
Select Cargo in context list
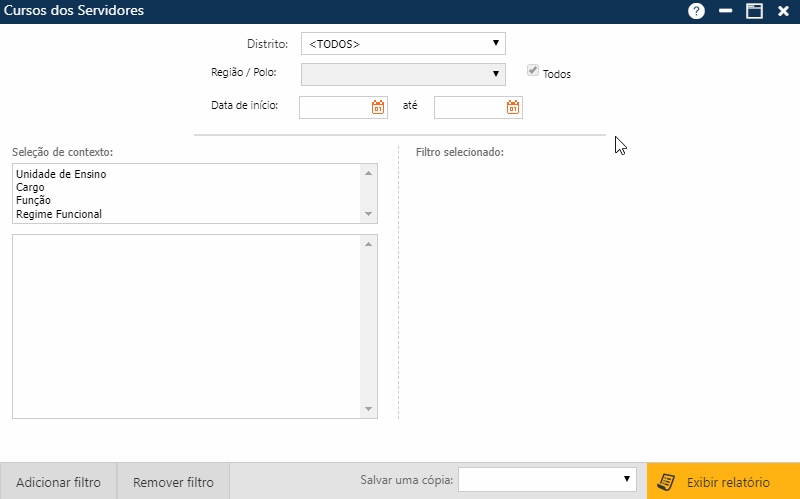point(30,187)
